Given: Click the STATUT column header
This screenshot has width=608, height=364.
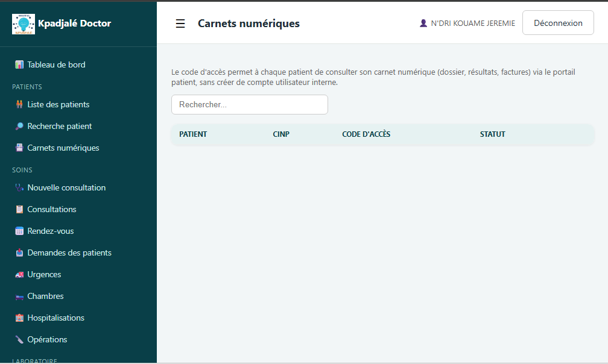Looking at the screenshot, I should tap(492, 134).
